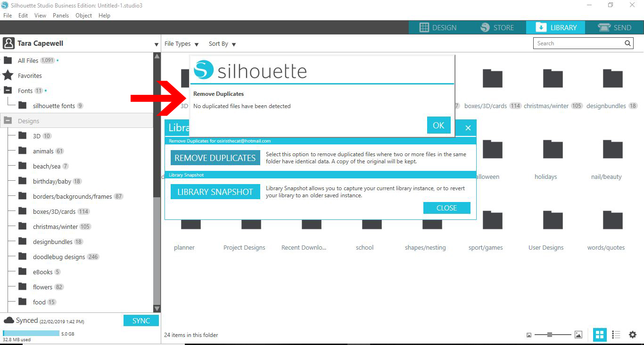Viewport: 644px width, 345px height.
Task: Collapse the Fonts tree node
Action: (x=8, y=90)
